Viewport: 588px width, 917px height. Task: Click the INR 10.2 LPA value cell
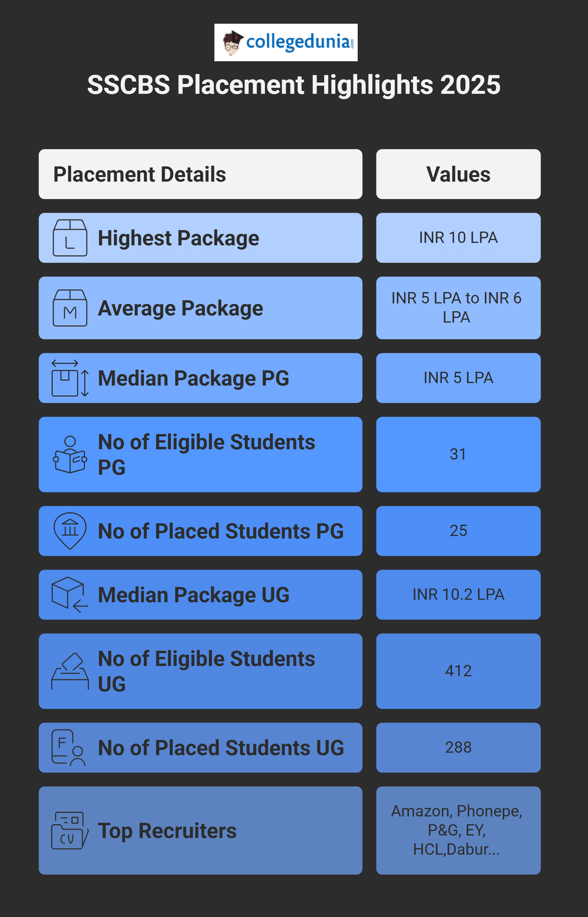tap(458, 594)
